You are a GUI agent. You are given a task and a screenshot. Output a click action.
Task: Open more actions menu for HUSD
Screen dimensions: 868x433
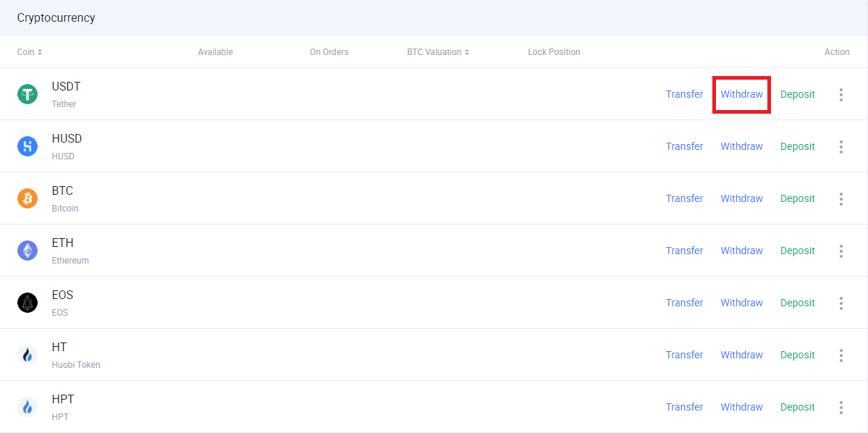tap(841, 147)
